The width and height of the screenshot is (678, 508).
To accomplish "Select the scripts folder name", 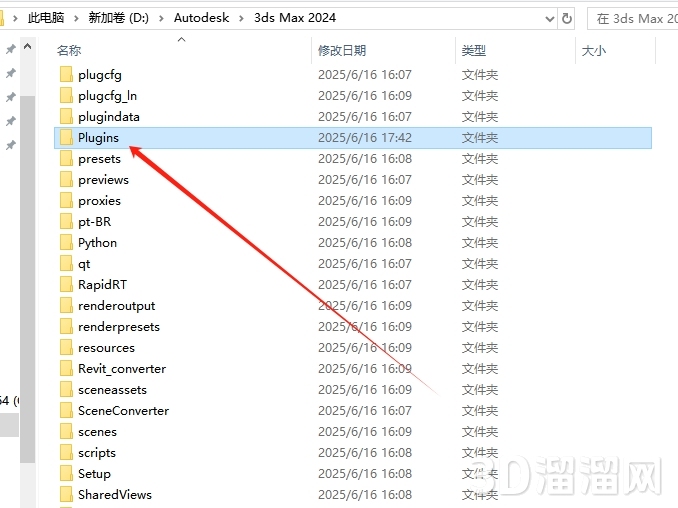I will point(97,453).
